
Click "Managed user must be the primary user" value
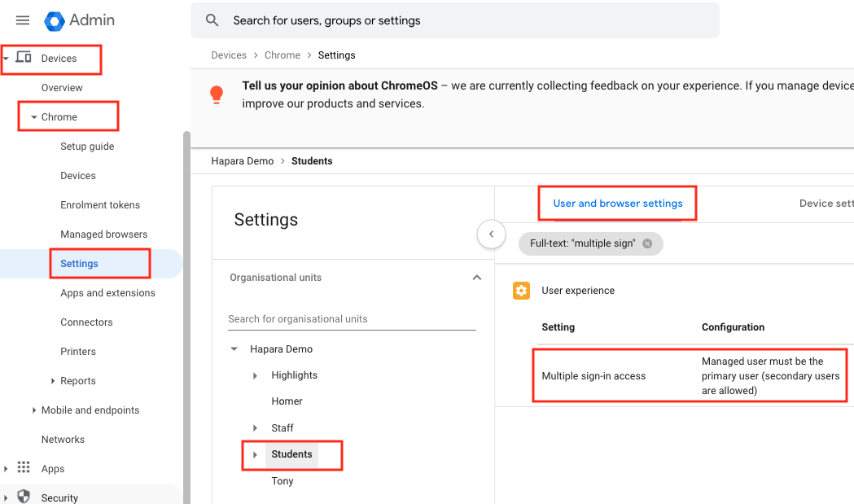pyautogui.click(x=771, y=376)
